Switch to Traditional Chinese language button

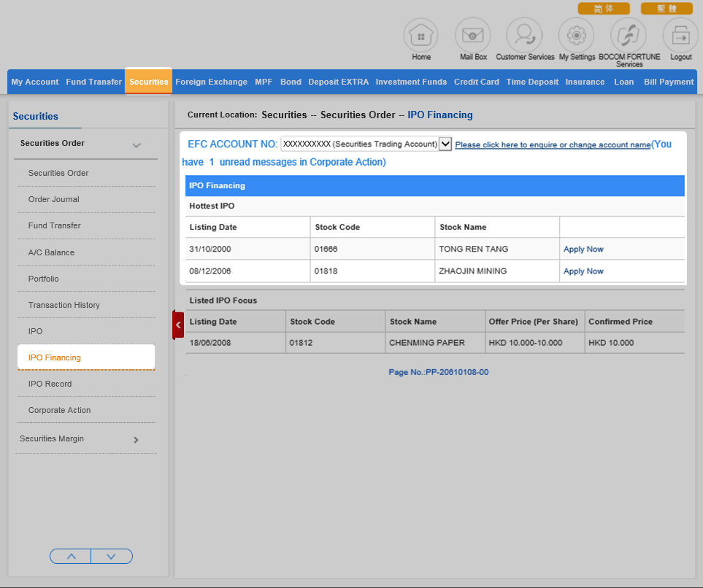click(x=666, y=9)
